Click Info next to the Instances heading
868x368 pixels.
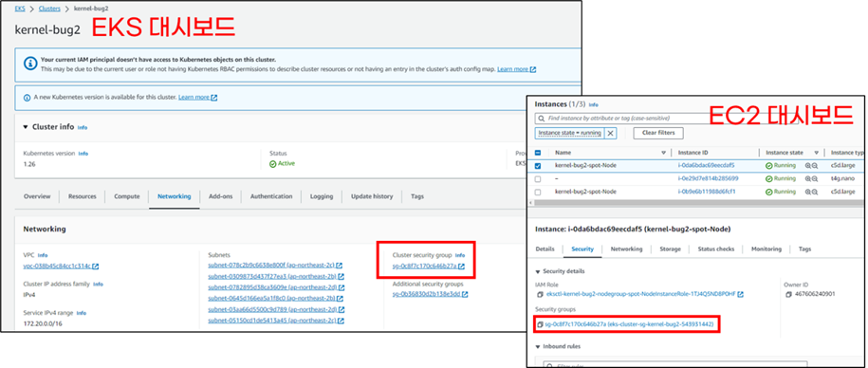[x=594, y=104]
